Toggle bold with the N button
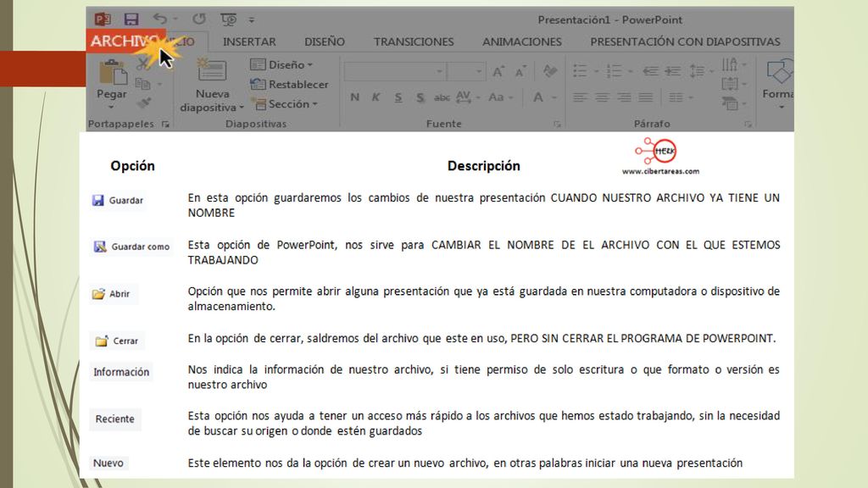This screenshot has width=868, height=488. point(355,97)
